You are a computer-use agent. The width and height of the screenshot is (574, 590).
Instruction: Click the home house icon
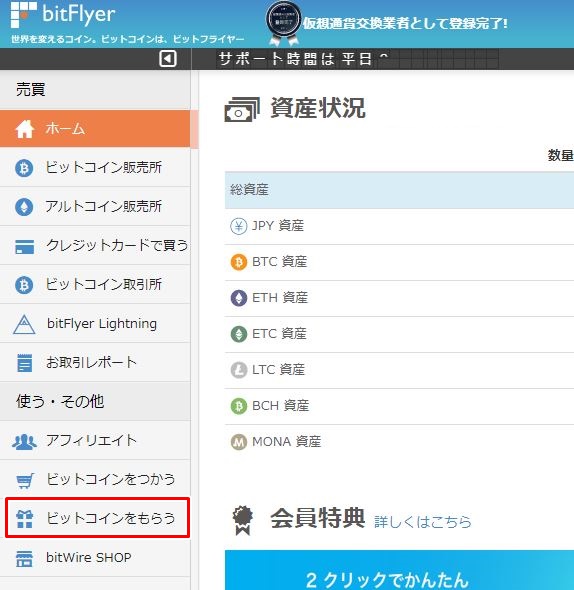point(24,129)
